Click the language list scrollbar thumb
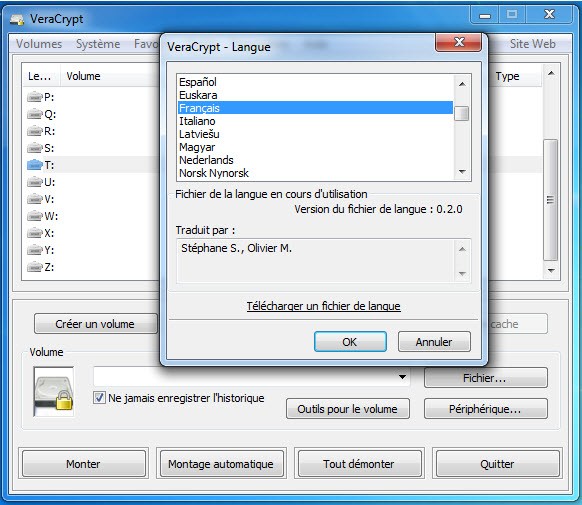 tap(462, 113)
